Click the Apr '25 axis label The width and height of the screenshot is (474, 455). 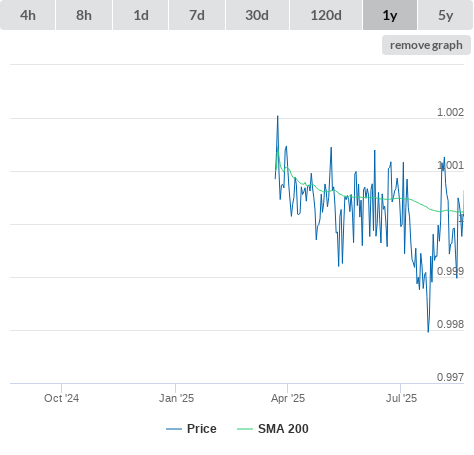[288, 398]
